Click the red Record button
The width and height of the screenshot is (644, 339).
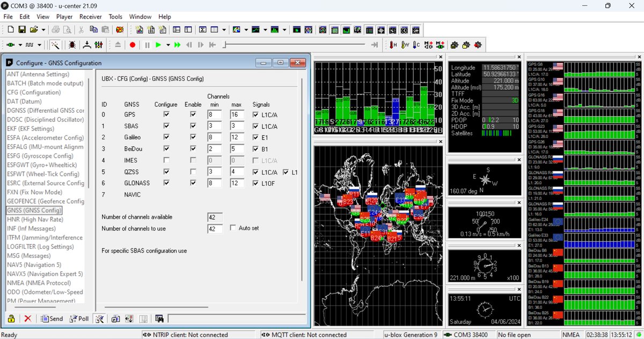point(133,45)
